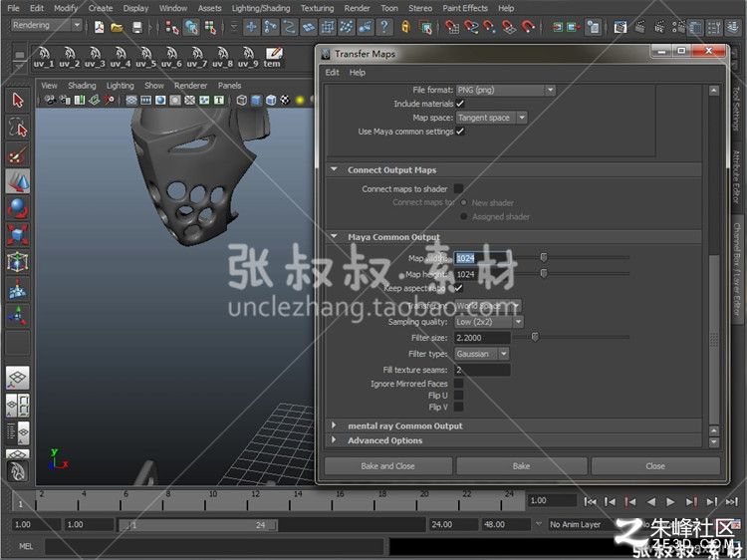Toggle the lock icon in status line

[x=405, y=27]
